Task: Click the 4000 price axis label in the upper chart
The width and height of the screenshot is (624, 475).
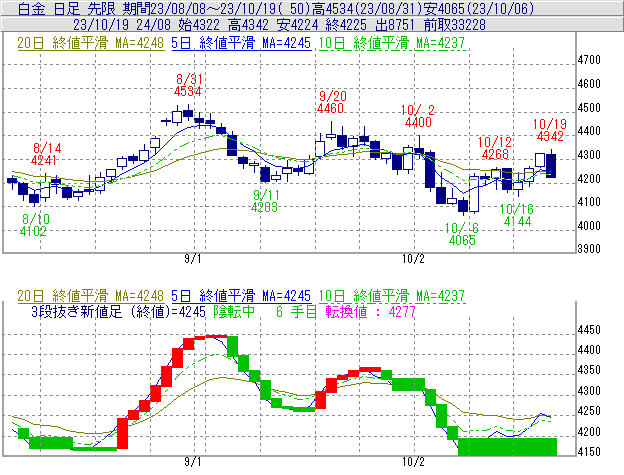Action: pyautogui.click(x=589, y=226)
